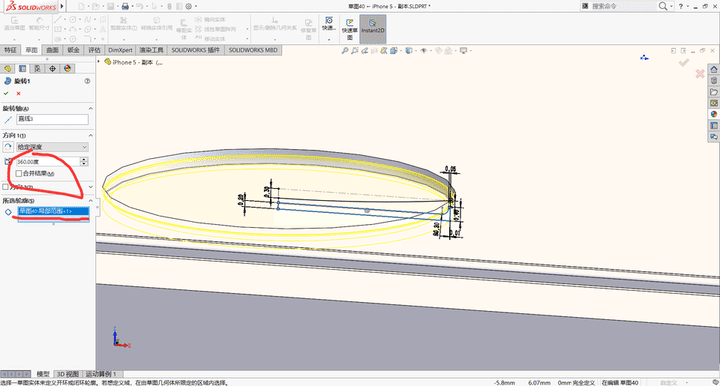Expand the iPhone 5 flyout design tree
The image size is (720, 386).
99,62
